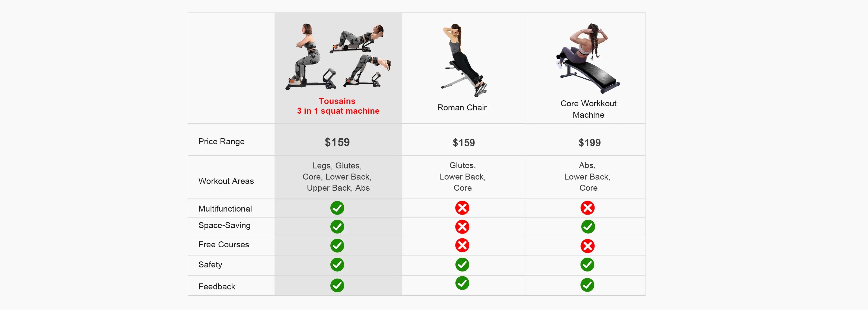Click the Tousains $159 price
The image size is (868, 310).
337,142
